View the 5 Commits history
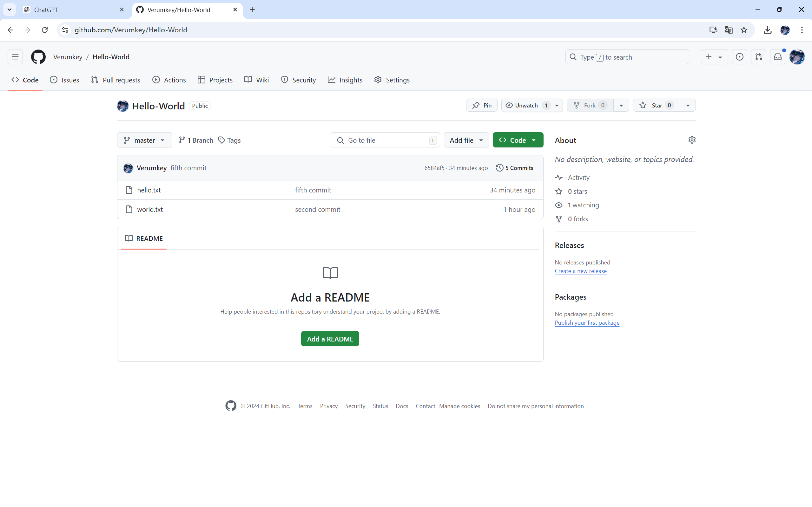 point(515,168)
